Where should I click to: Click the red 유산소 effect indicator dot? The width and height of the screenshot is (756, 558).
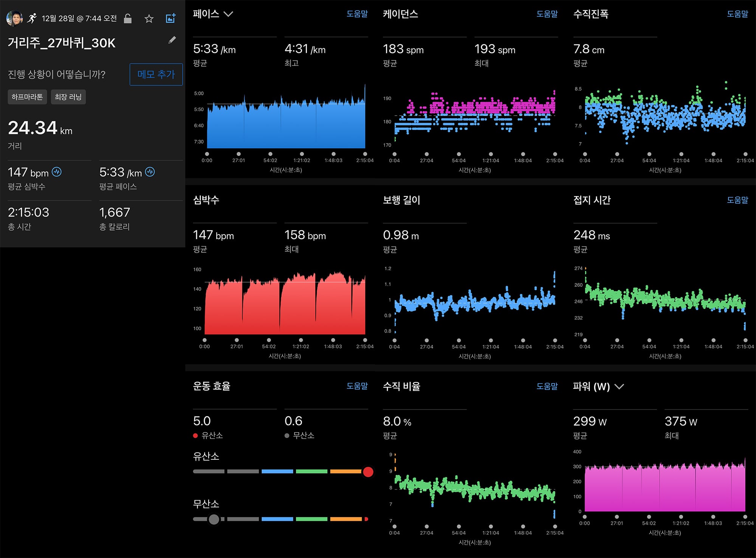coord(368,472)
